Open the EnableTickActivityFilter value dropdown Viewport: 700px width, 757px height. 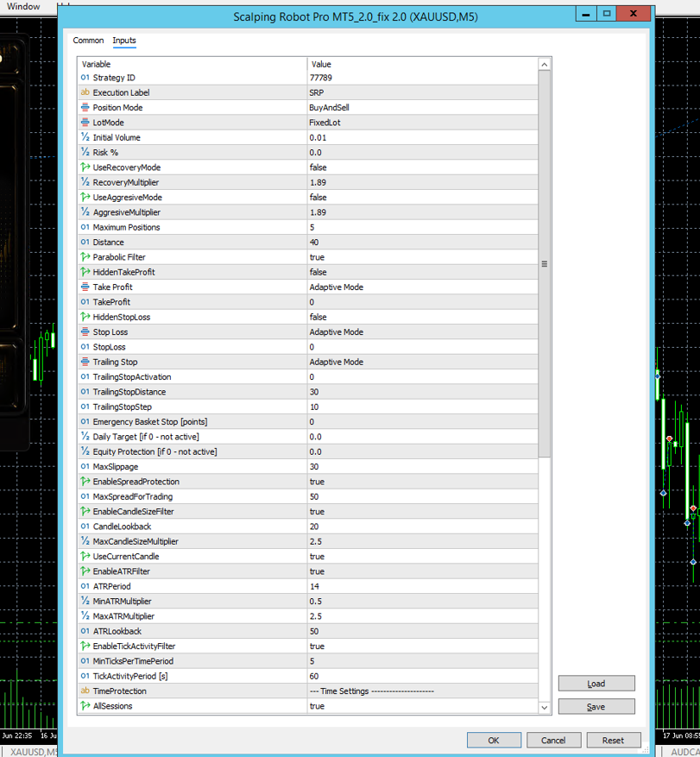422,646
